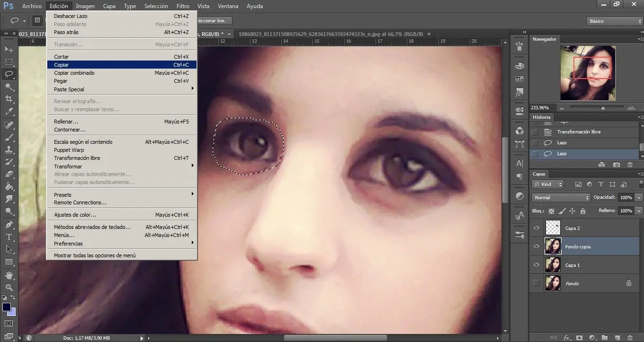Open the Color palette panel icon
This screenshot has width=644, height=342.
click(519, 66)
